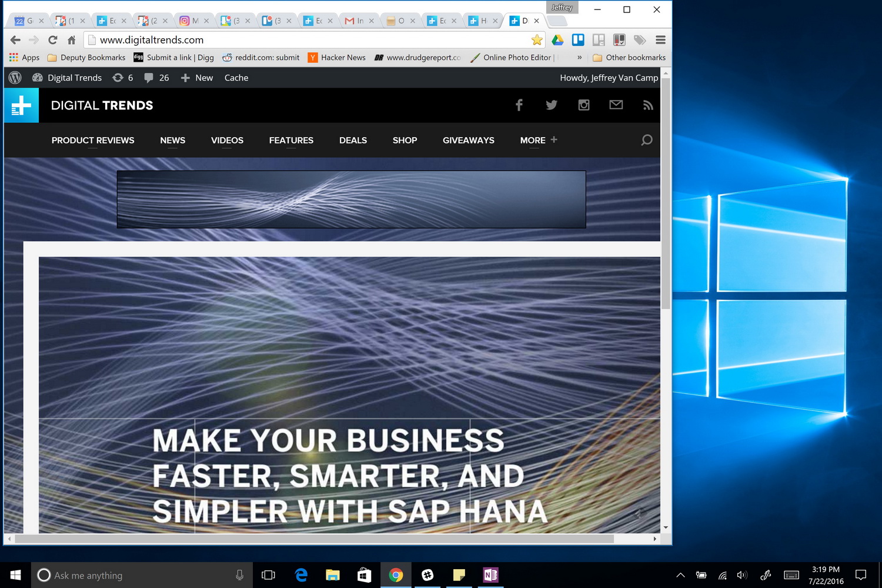Open Task View in taskbar
This screenshot has width=882, height=588.
(268, 575)
